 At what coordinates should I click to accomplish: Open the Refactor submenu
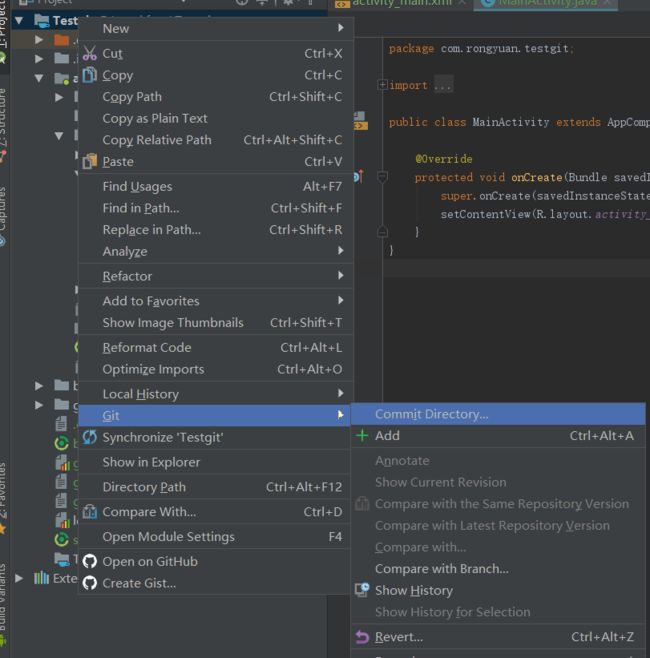tap(215, 276)
